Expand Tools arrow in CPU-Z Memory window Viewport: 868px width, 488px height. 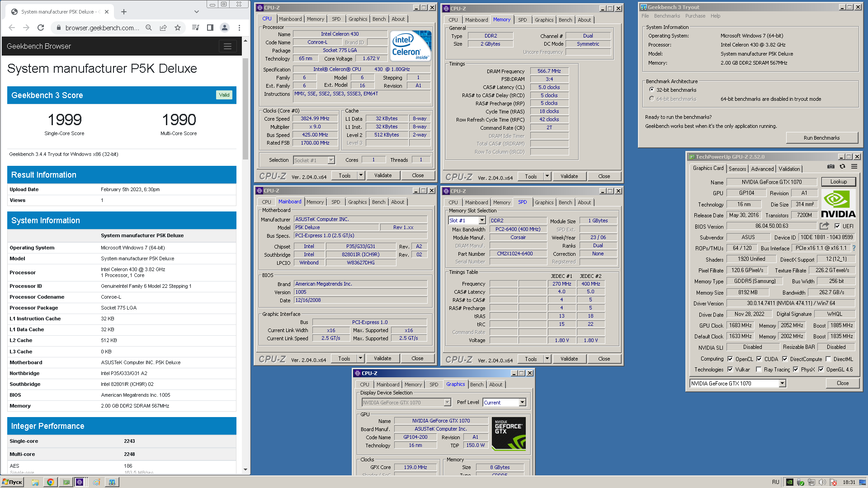point(547,176)
